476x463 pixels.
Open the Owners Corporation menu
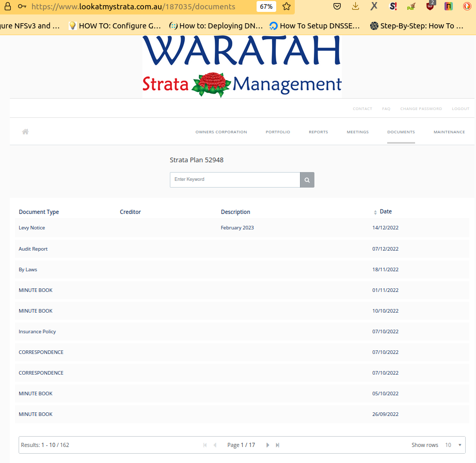click(221, 132)
